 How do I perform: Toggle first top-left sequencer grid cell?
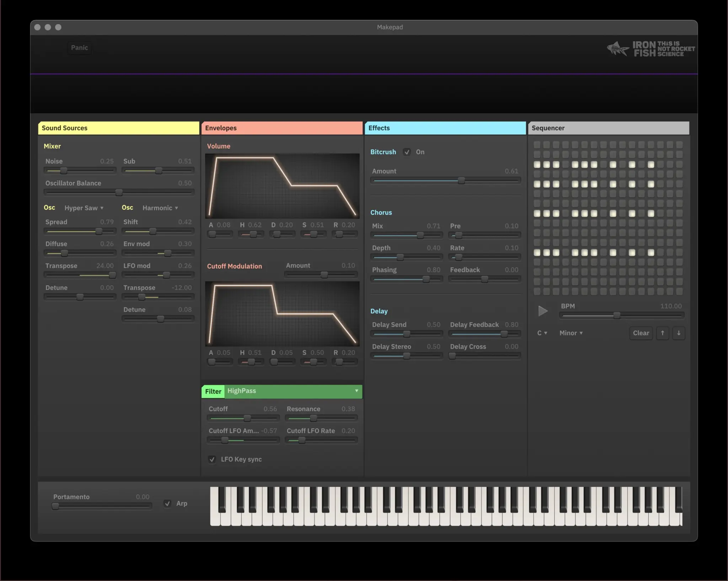point(537,145)
